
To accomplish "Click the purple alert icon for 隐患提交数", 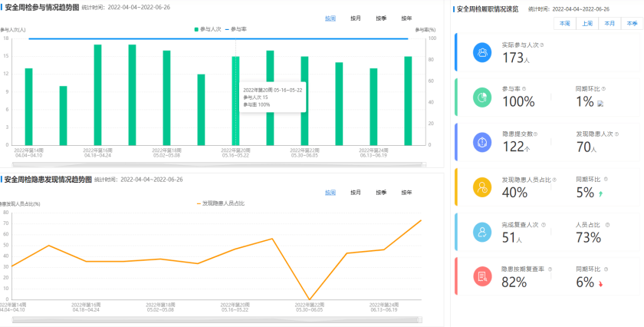I will tap(482, 142).
